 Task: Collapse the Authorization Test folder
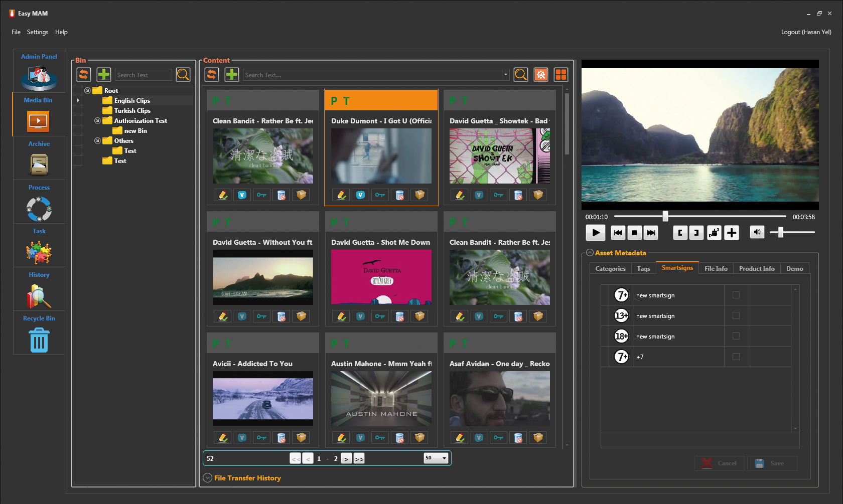coord(97,121)
